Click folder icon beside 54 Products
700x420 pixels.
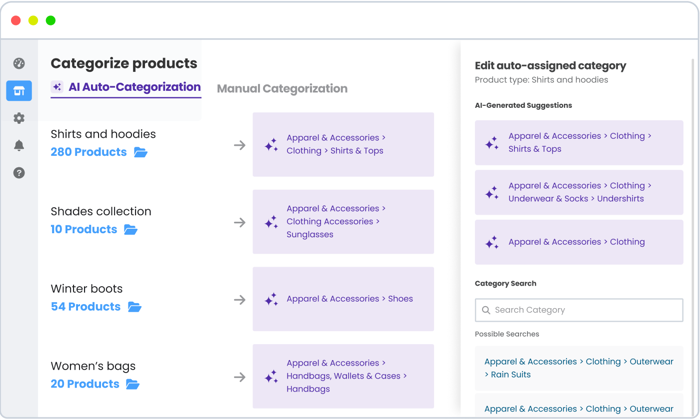[x=134, y=307]
